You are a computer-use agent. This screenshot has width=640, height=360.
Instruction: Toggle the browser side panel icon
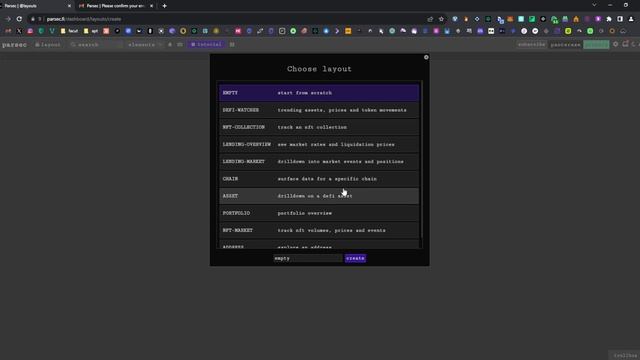tap(620, 19)
